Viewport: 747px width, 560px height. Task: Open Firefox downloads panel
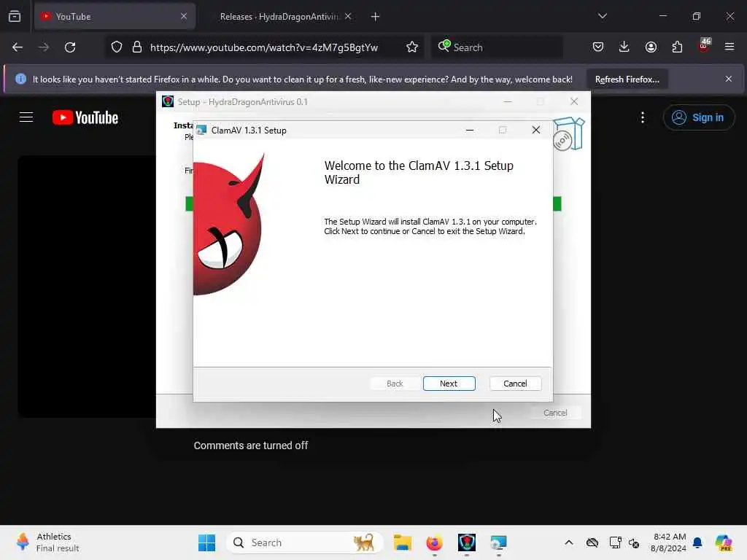(624, 47)
